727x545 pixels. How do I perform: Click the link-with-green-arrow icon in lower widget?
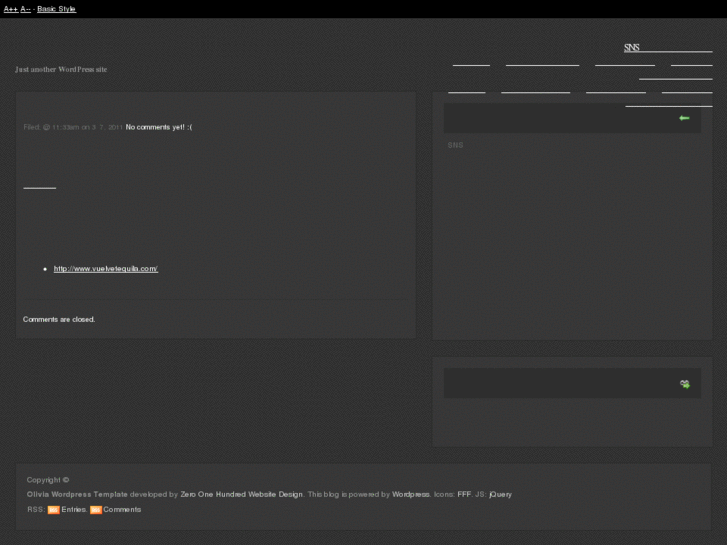(x=684, y=384)
